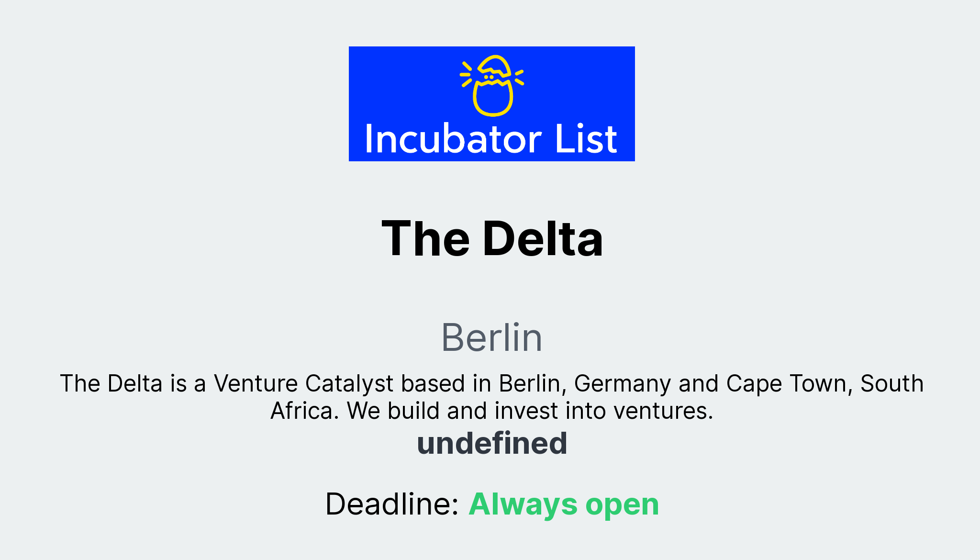The width and height of the screenshot is (980, 560).
Task: Click the word "Incubator" in the logo
Action: (453, 139)
